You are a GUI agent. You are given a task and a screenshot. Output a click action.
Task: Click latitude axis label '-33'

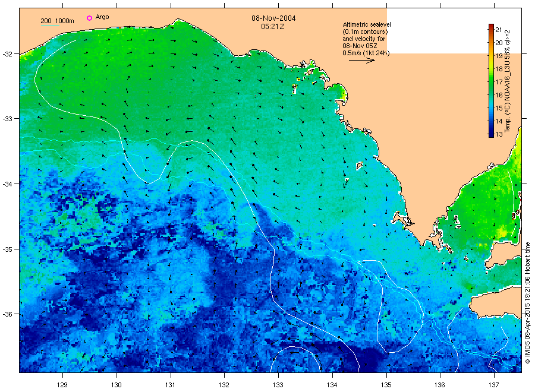pos(7,119)
